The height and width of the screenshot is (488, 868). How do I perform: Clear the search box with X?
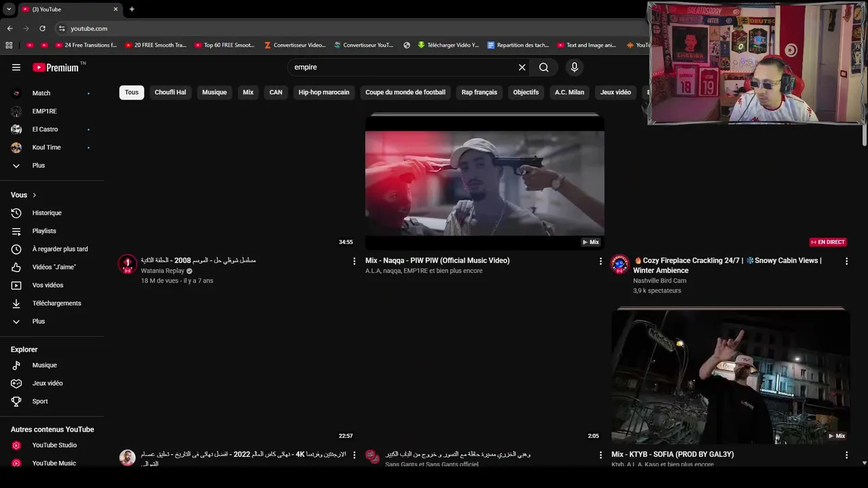(522, 67)
